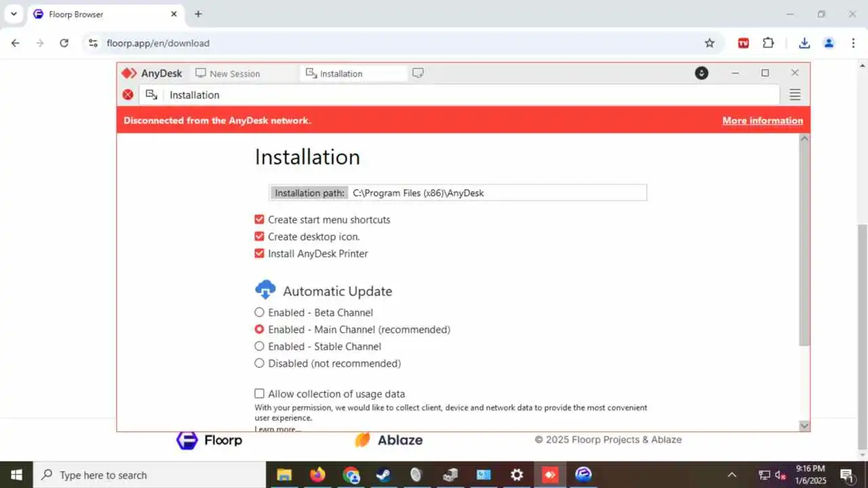Screen dimensions: 868x488
Task: Bookmark this page with the star icon
Action: click(x=709, y=43)
